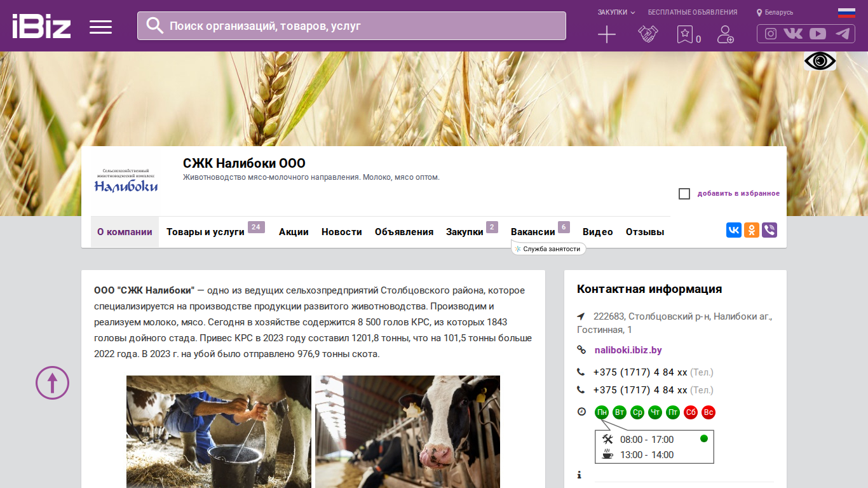Switch to company 'Закупки' tab
The height and width of the screenshot is (488, 868).
(x=465, y=232)
